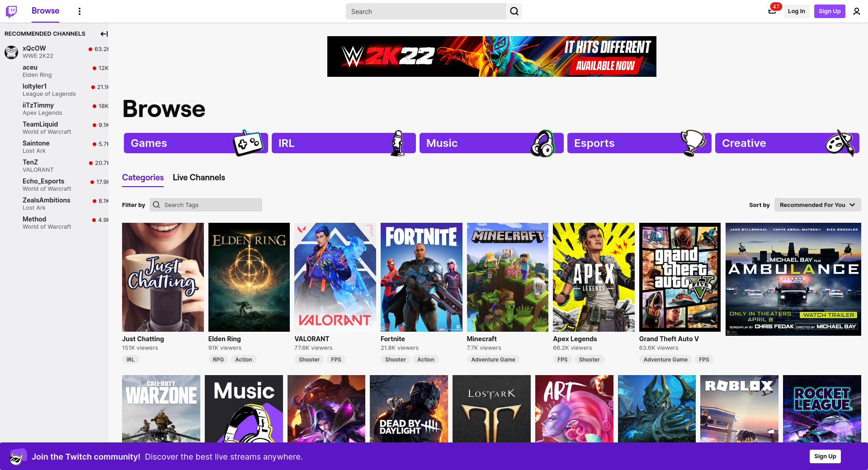868x470 pixels.
Task: Open the three-dot more options menu
Action: pyautogui.click(x=80, y=11)
